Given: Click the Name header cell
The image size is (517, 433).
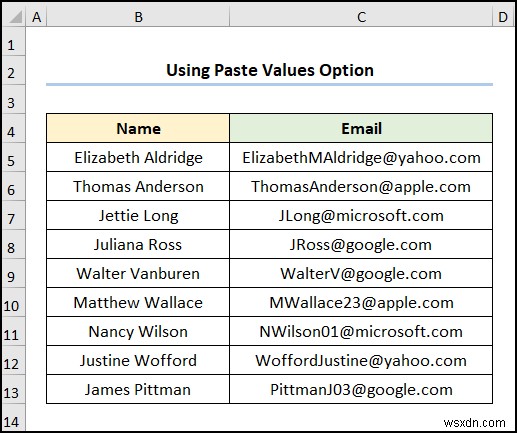Looking at the screenshot, I should pyautogui.click(x=138, y=128).
